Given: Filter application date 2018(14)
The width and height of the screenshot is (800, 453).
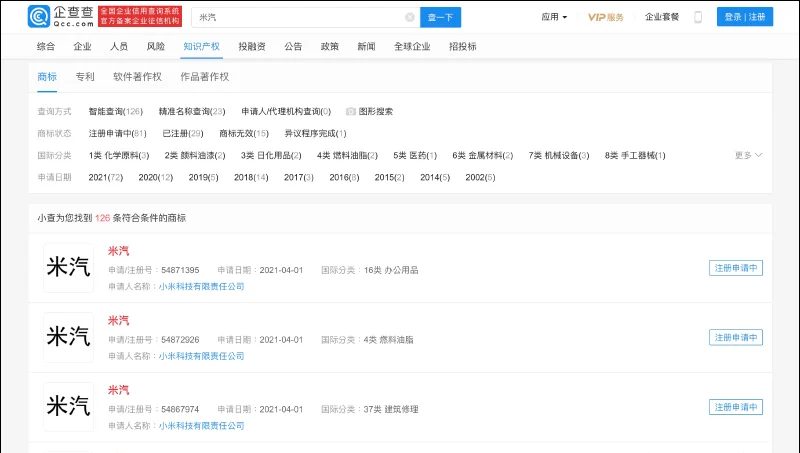Looking at the screenshot, I should click(251, 177).
